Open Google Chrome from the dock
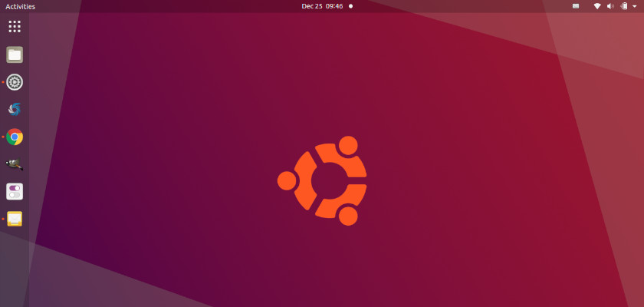 tap(15, 137)
